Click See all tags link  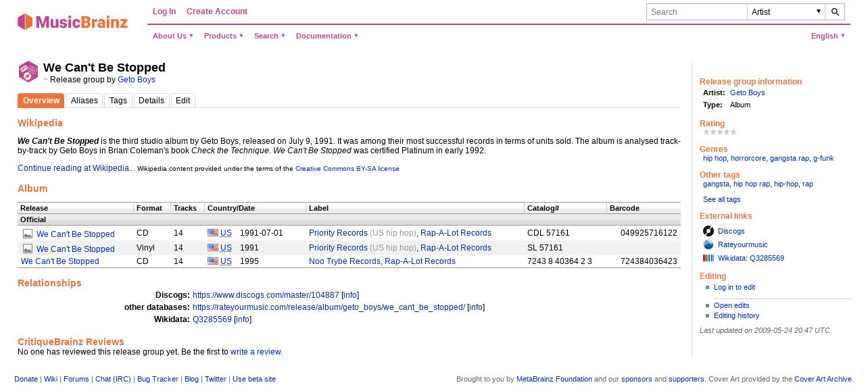[721, 199]
